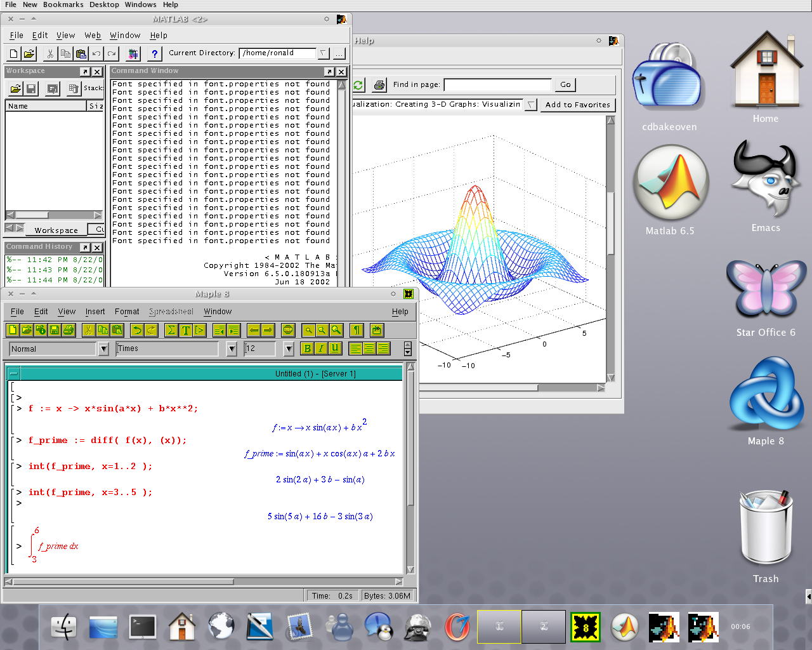Toggle Bold in Maple format bar
This screenshot has width=812, height=650.
(x=308, y=348)
